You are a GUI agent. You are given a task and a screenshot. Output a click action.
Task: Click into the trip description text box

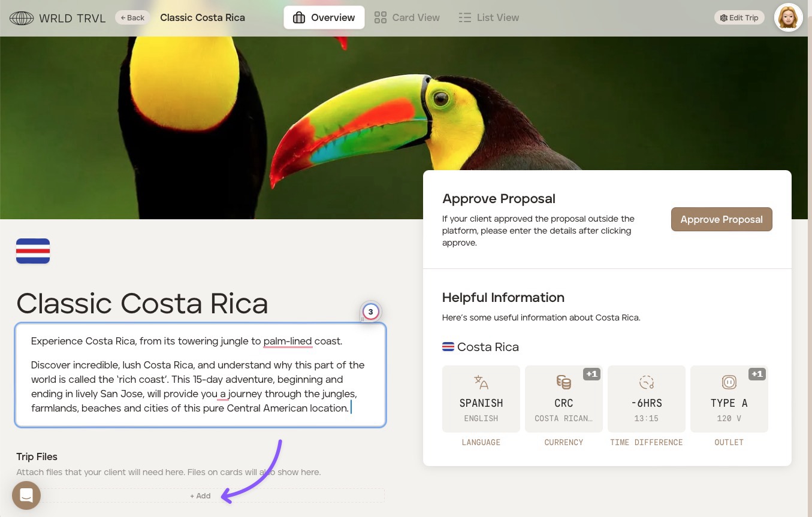(200, 375)
